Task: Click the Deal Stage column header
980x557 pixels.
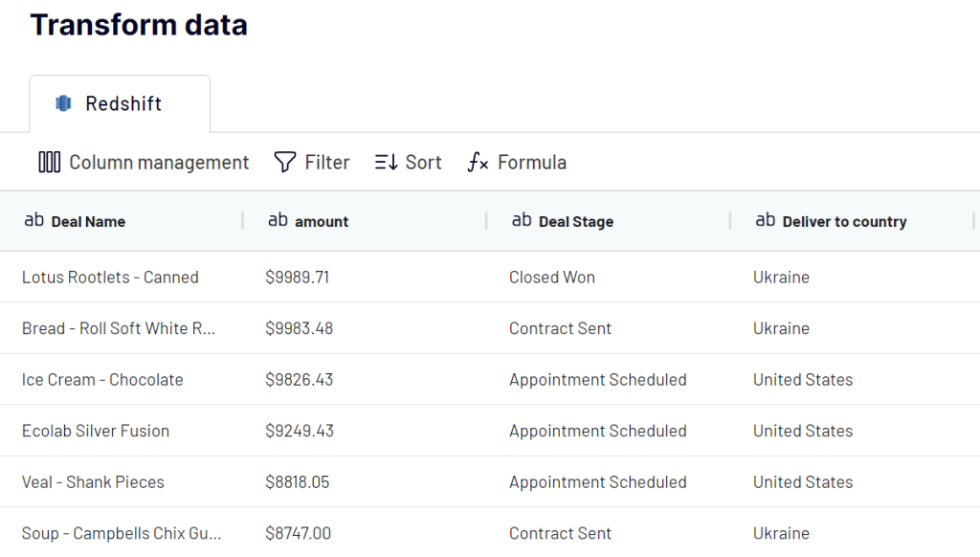Action: point(576,221)
